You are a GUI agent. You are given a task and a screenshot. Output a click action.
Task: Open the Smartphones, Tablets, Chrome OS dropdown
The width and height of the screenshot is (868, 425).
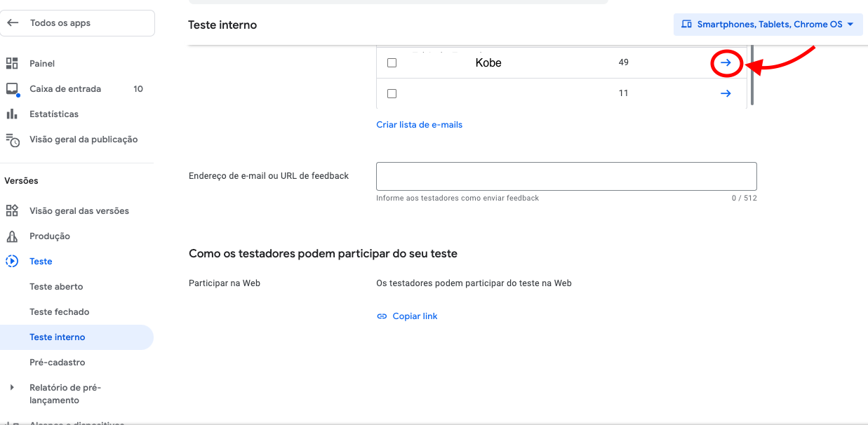click(x=768, y=24)
